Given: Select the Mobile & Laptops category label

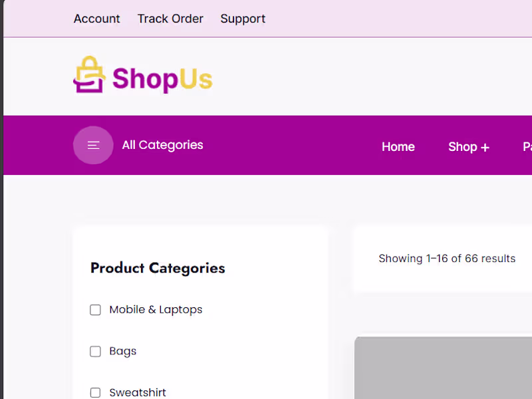Looking at the screenshot, I should coord(156,310).
